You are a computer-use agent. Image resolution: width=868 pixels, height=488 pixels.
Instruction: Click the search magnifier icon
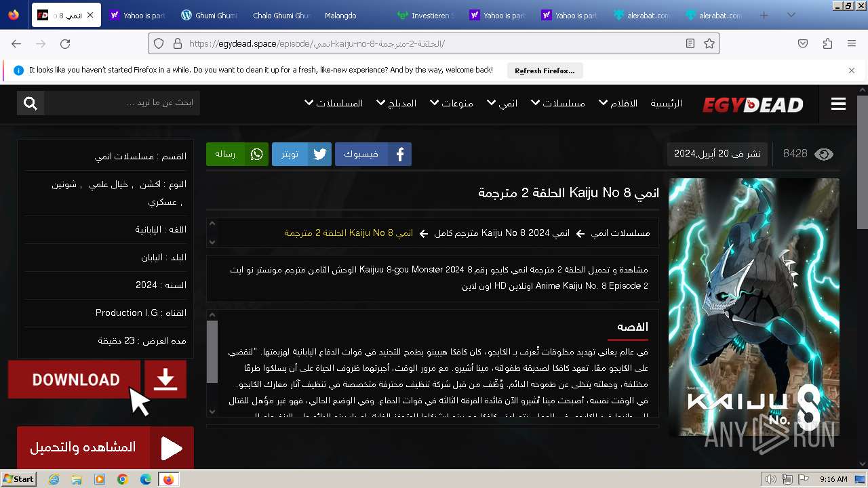tap(31, 103)
